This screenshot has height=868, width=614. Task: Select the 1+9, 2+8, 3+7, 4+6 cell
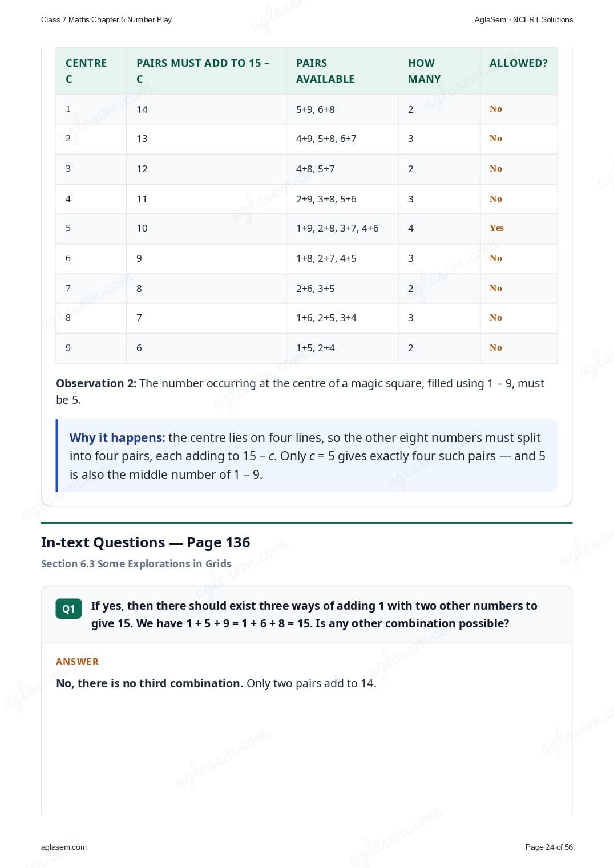[x=342, y=229]
